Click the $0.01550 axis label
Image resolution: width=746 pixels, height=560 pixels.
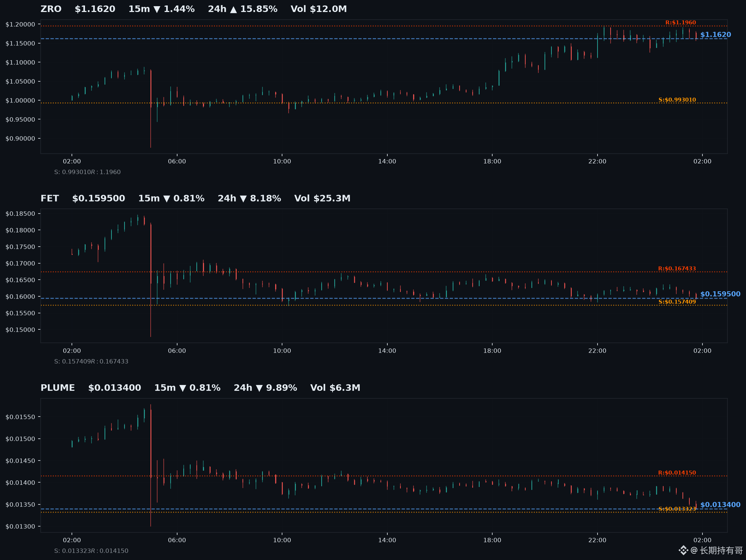point(20,417)
